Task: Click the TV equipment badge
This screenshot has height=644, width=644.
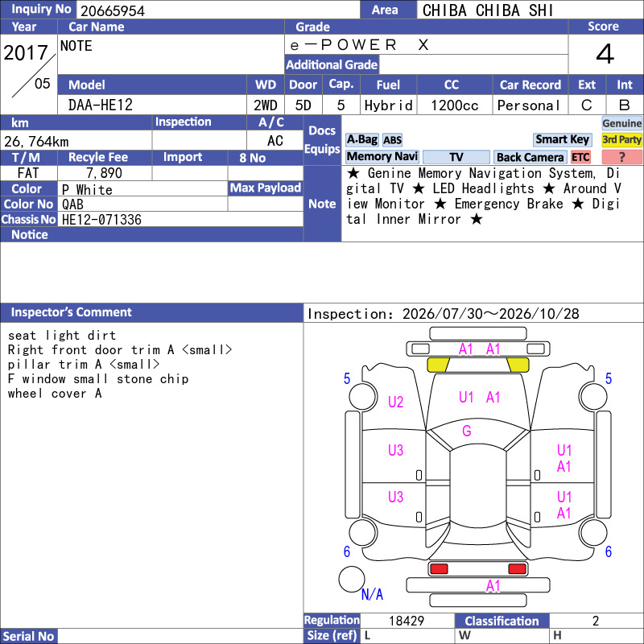Action: (456, 157)
